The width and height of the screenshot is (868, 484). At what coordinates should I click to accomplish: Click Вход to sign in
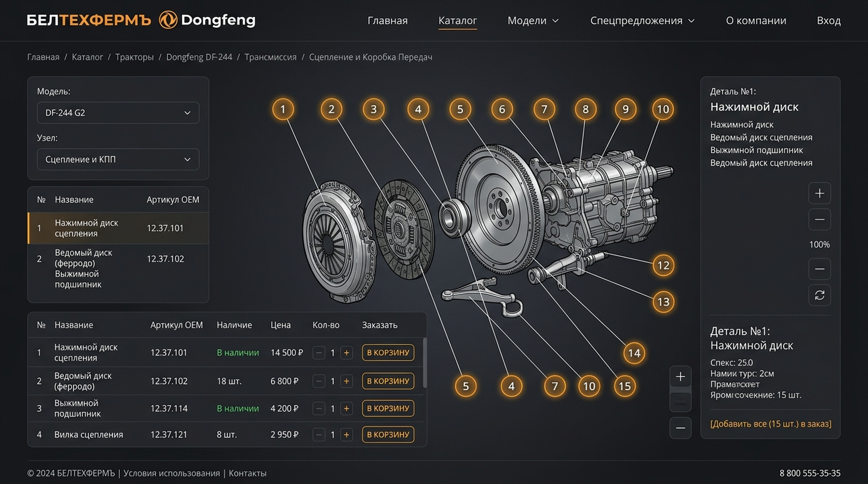click(828, 21)
